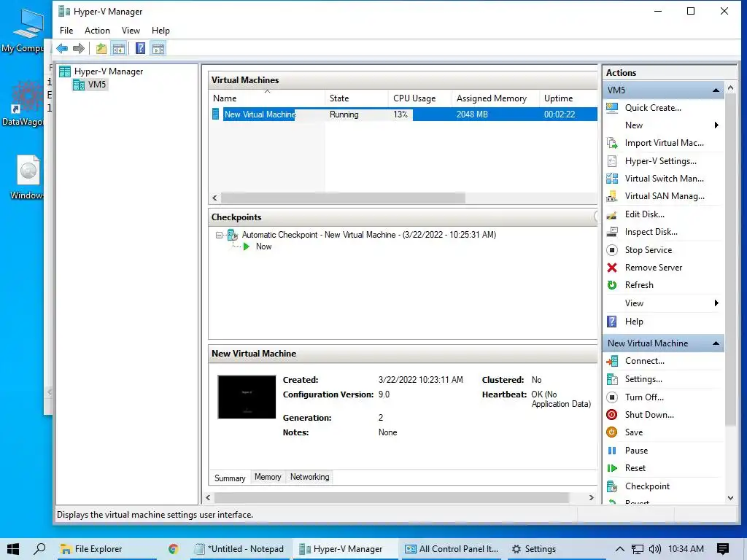Open Virtual Switch Manager

(x=663, y=179)
